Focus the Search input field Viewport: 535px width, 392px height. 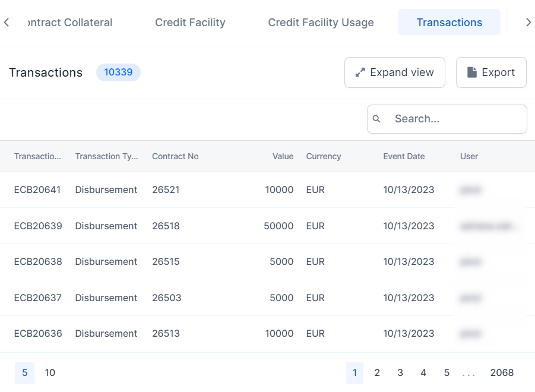point(454,119)
